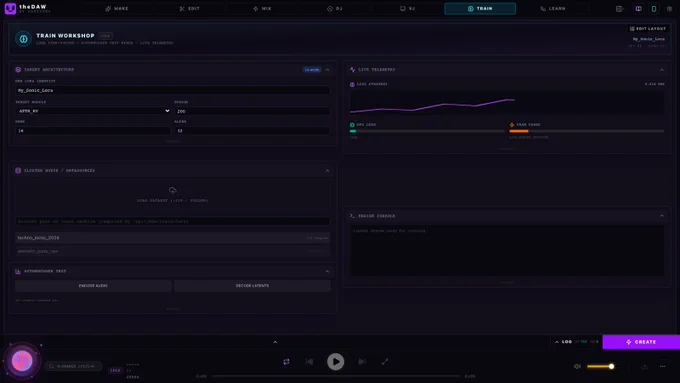The image size is (680, 383).
Task: Toggle the loop repeat icon
Action: click(x=286, y=361)
